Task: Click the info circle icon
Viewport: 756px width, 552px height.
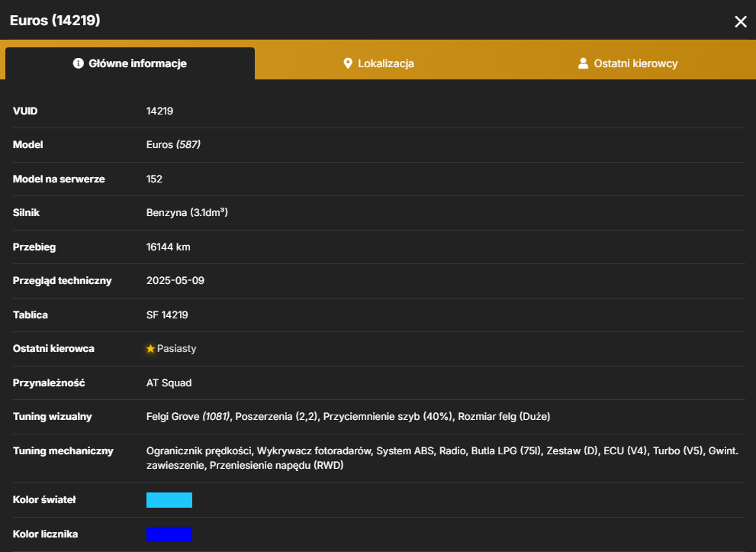Action: (78, 63)
